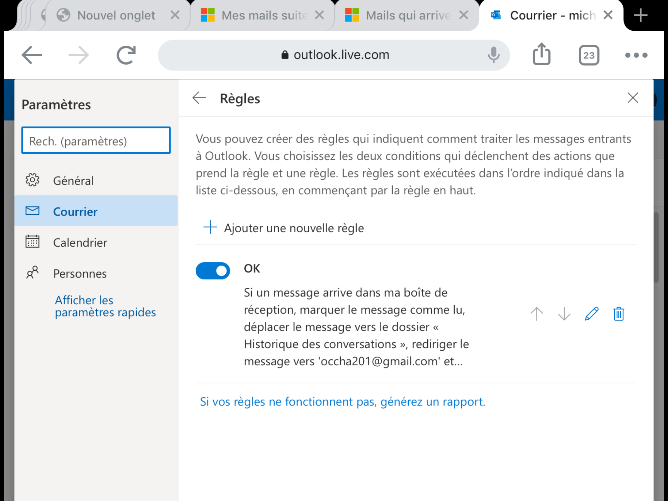Viewport: 668px width, 501px height.
Task: Move the OK rule up
Action: tap(537, 314)
